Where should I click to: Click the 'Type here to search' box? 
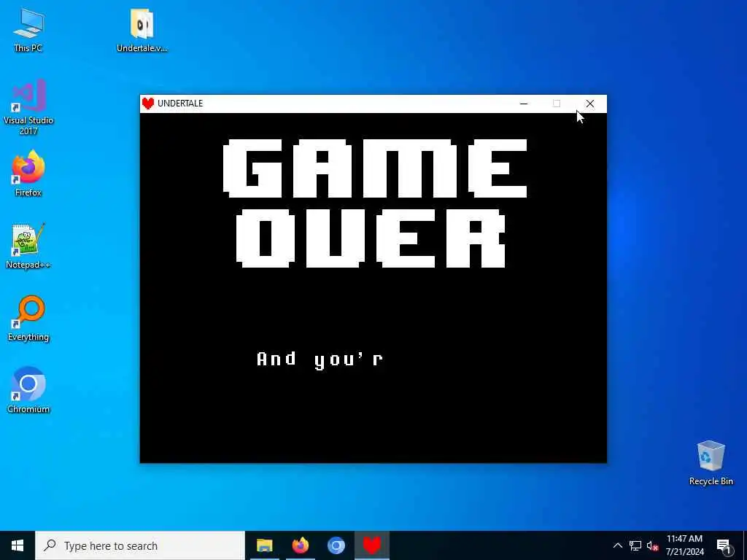pyautogui.click(x=140, y=545)
